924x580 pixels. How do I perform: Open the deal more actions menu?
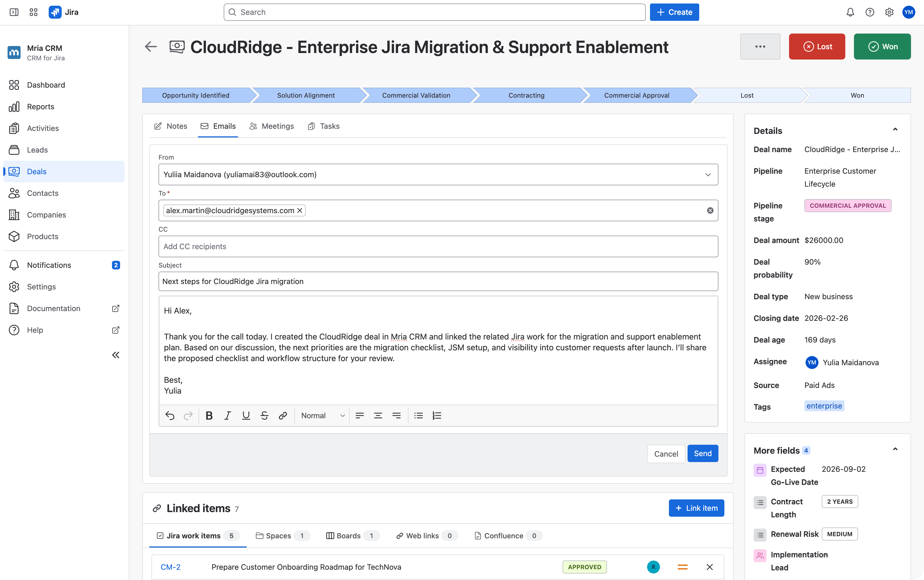[x=760, y=47]
